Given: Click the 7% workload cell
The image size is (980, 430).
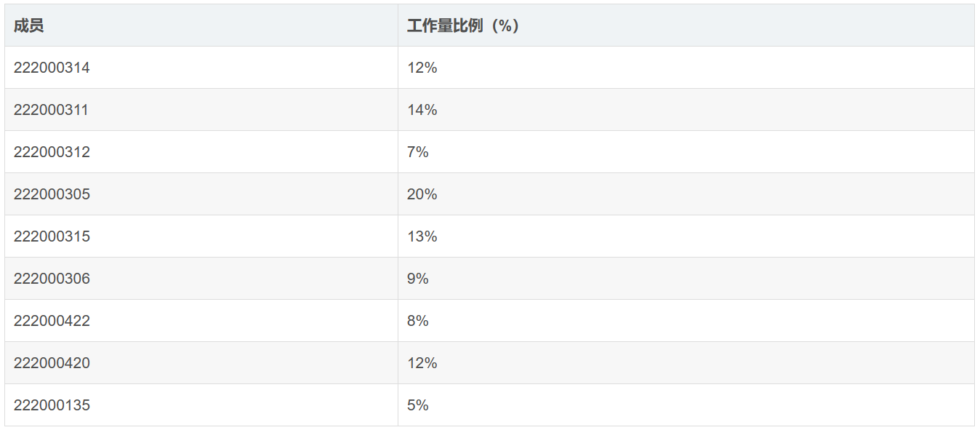Looking at the screenshot, I should 418,152.
